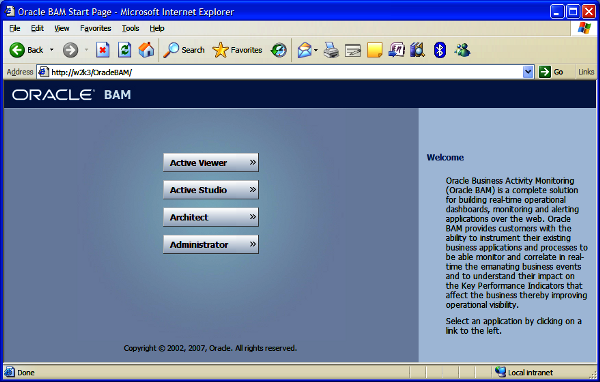Screen dimensions: 600x382
Task: Click the Messenger people icon
Action: 462,50
